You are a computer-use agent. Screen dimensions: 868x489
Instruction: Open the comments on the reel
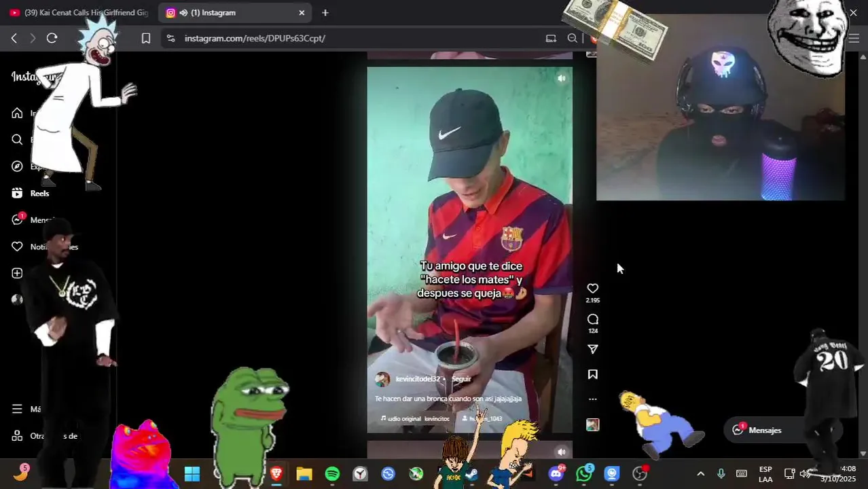[x=593, y=319]
